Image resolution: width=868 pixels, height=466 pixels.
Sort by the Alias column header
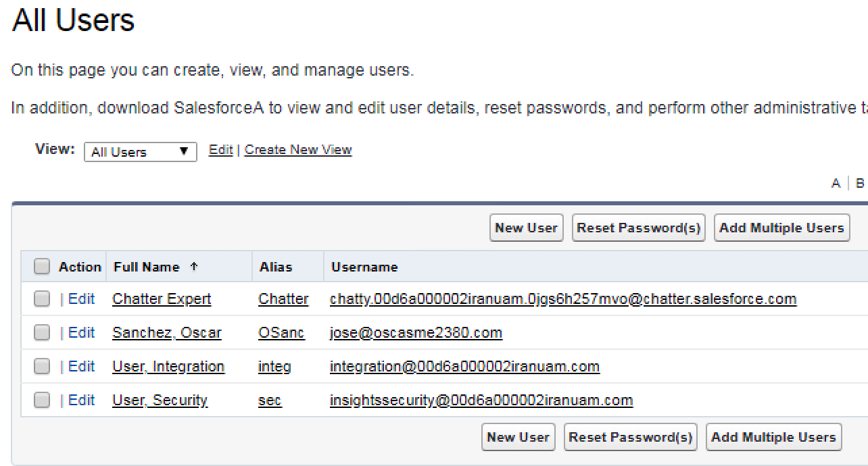(276, 267)
